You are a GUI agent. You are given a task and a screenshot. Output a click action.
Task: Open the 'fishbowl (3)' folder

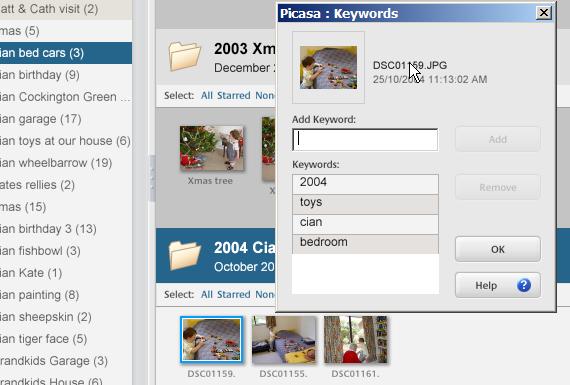pyautogui.click(x=66, y=251)
